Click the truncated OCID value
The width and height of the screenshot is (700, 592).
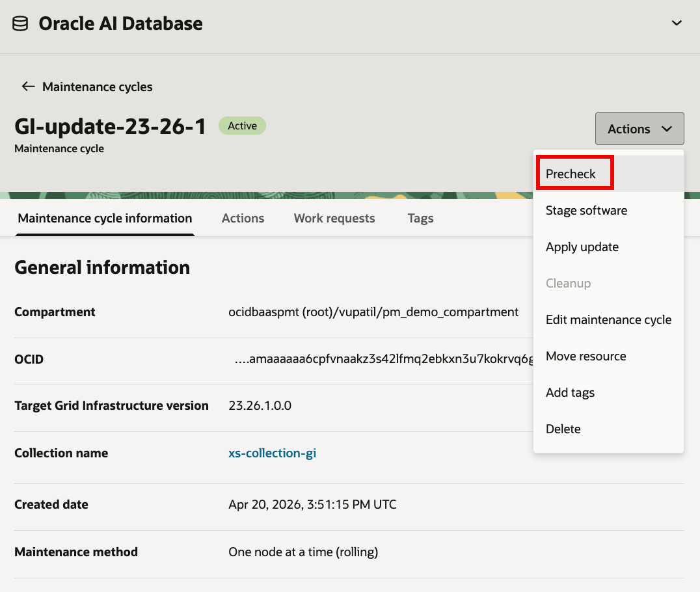tap(383, 359)
